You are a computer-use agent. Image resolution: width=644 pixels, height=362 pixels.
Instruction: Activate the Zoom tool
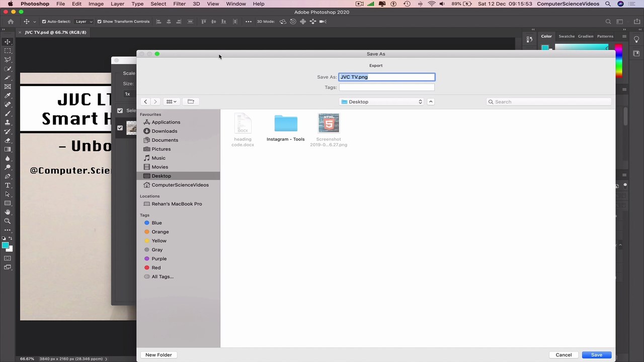pyautogui.click(x=8, y=221)
